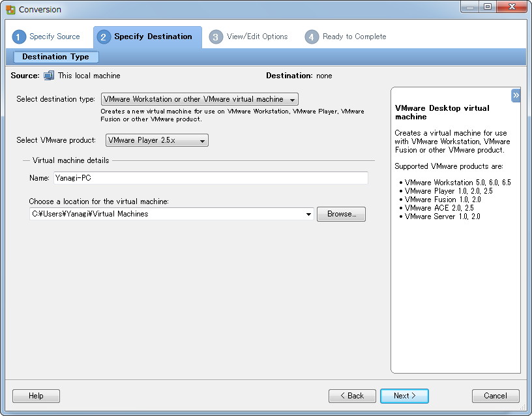The width and height of the screenshot is (532, 416).
Task: Click the Browse button for machine location
Action: pyautogui.click(x=341, y=214)
